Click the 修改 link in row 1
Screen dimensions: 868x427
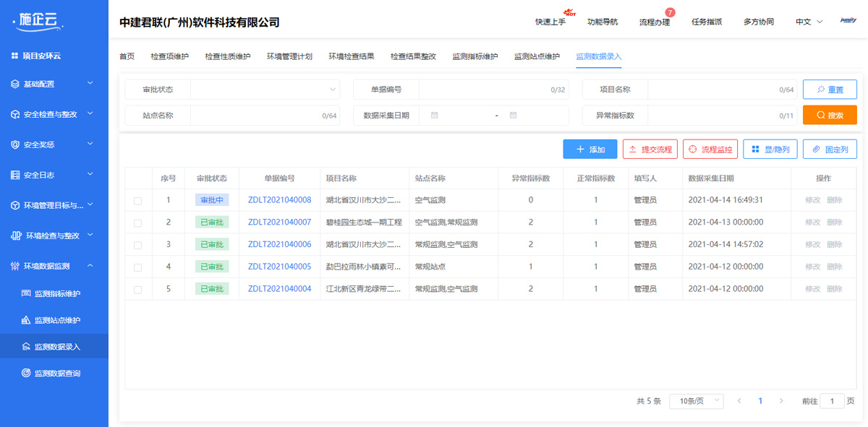point(813,200)
